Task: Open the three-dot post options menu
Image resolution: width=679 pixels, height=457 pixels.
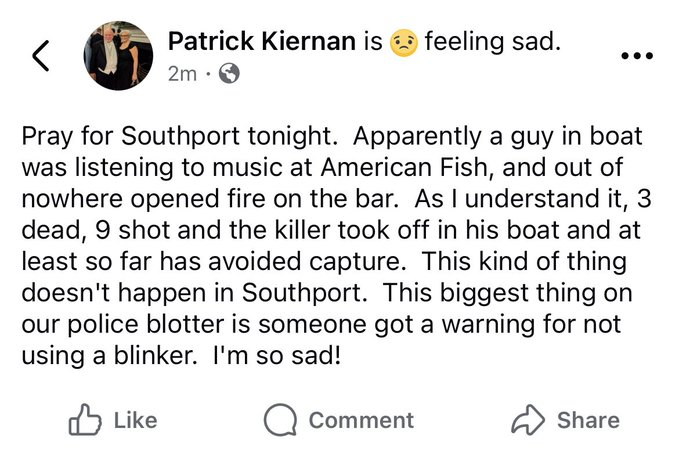Action: pos(637,56)
